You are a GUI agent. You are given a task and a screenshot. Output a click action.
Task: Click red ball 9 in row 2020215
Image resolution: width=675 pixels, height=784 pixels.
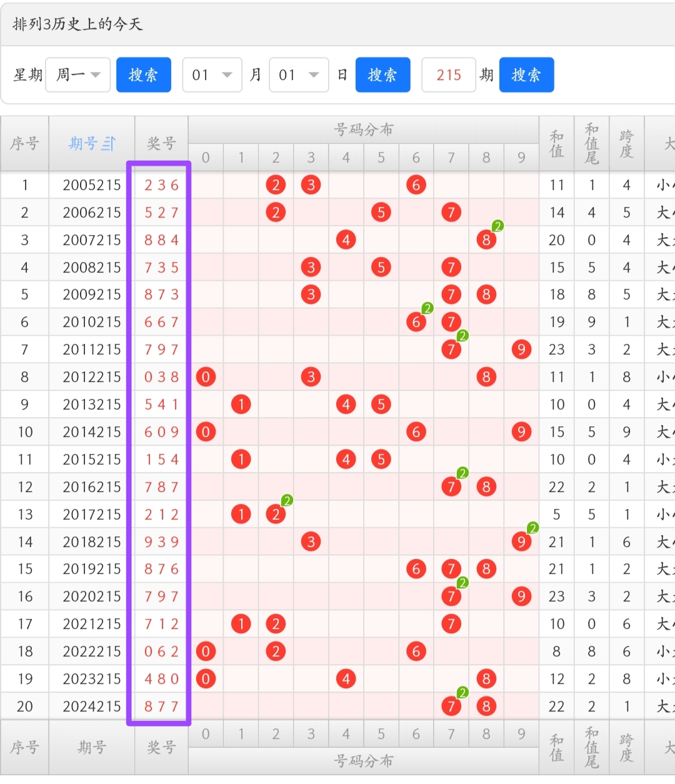(521, 596)
